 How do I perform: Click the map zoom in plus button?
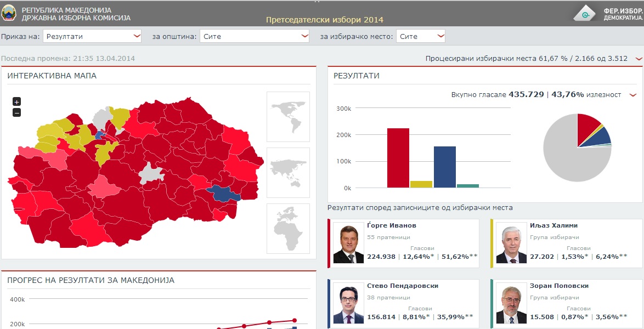coord(16,101)
